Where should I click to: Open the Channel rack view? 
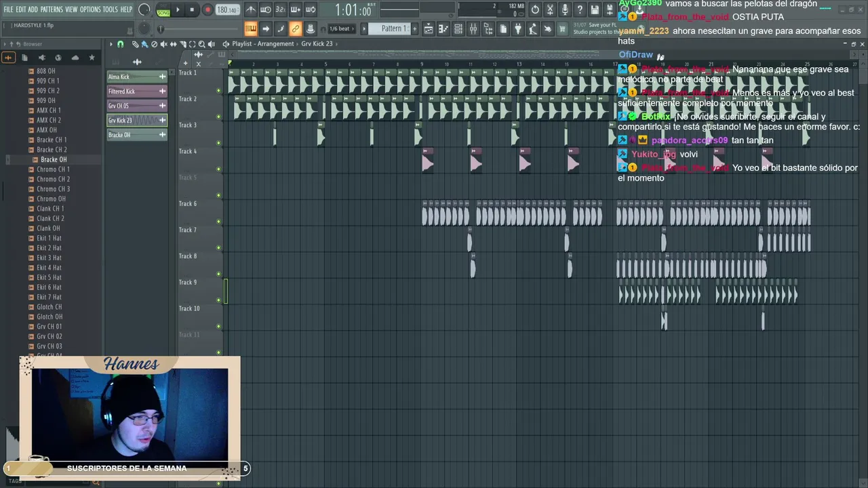click(458, 28)
